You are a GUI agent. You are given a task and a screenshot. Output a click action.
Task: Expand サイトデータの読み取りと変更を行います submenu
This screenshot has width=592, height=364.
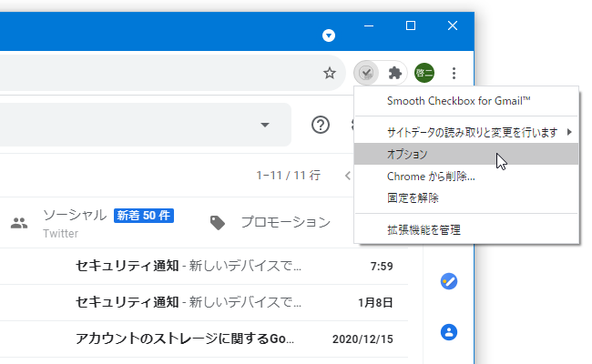[466, 132]
